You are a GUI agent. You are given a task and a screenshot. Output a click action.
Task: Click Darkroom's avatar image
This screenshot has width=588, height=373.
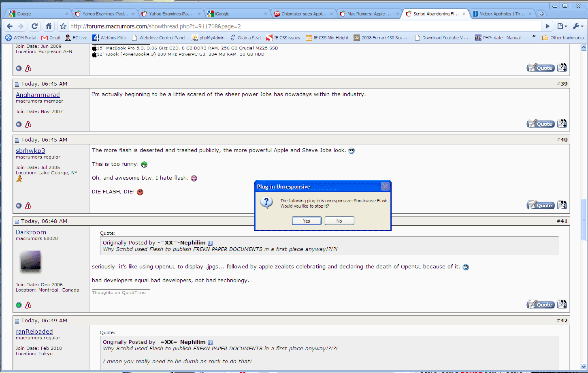pos(30,261)
